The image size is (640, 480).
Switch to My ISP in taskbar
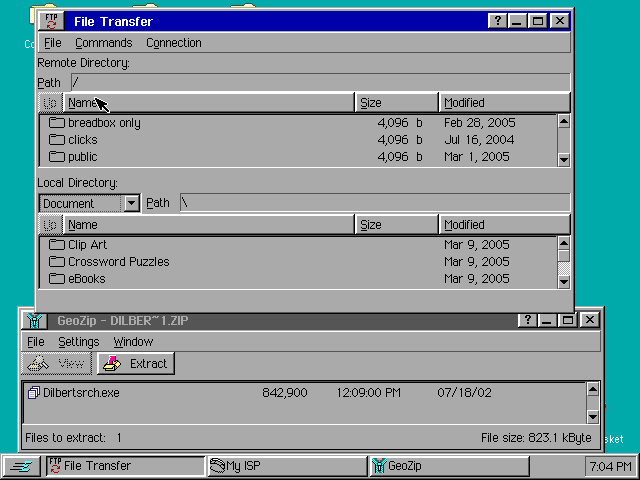[287, 466]
